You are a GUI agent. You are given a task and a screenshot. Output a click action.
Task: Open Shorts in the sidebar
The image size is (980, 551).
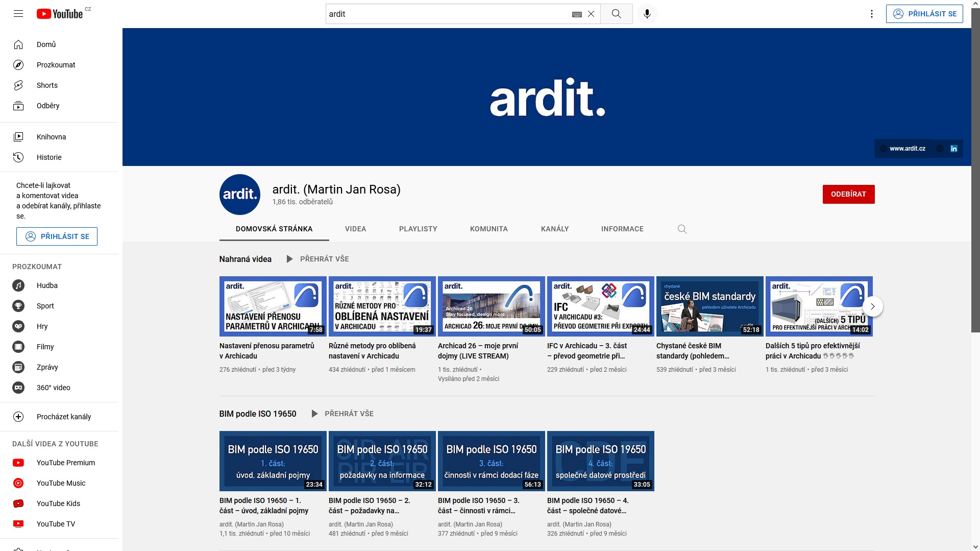[47, 85]
